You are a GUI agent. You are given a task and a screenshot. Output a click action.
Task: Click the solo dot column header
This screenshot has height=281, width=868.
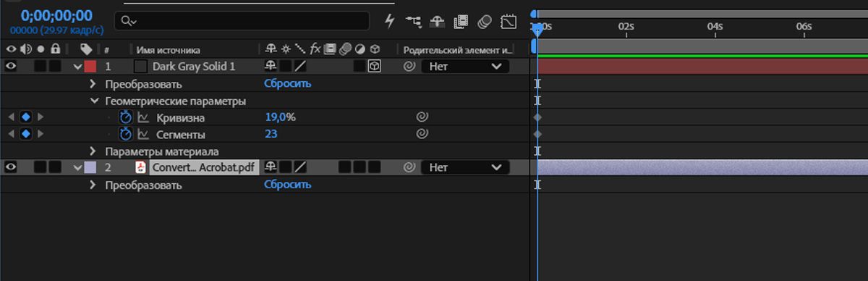click(x=41, y=49)
